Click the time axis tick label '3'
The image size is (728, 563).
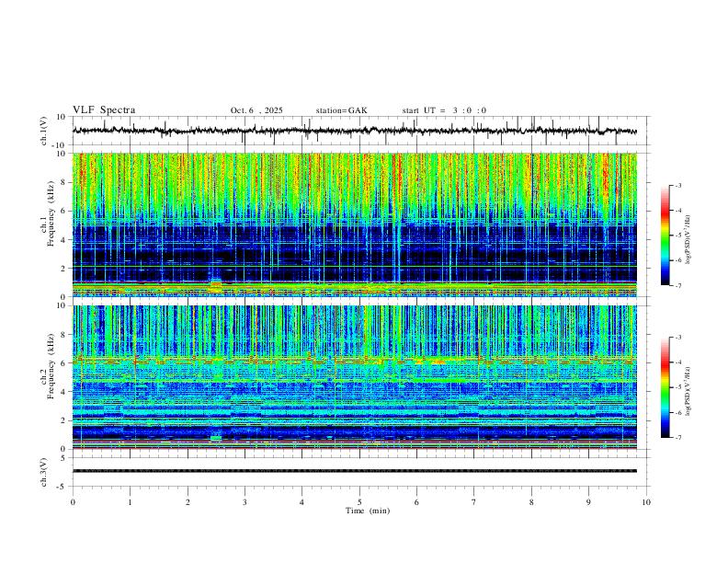pyautogui.click(x=245, y=502)
